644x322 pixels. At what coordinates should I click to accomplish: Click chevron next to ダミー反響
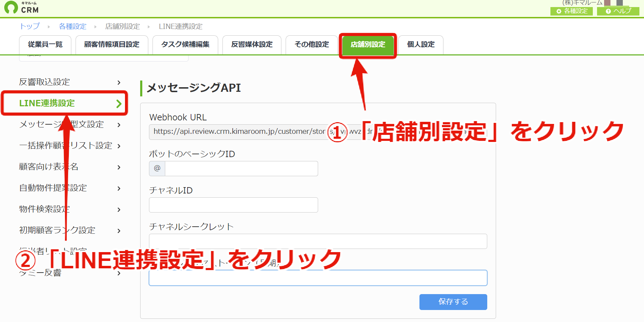pos(119,273)
